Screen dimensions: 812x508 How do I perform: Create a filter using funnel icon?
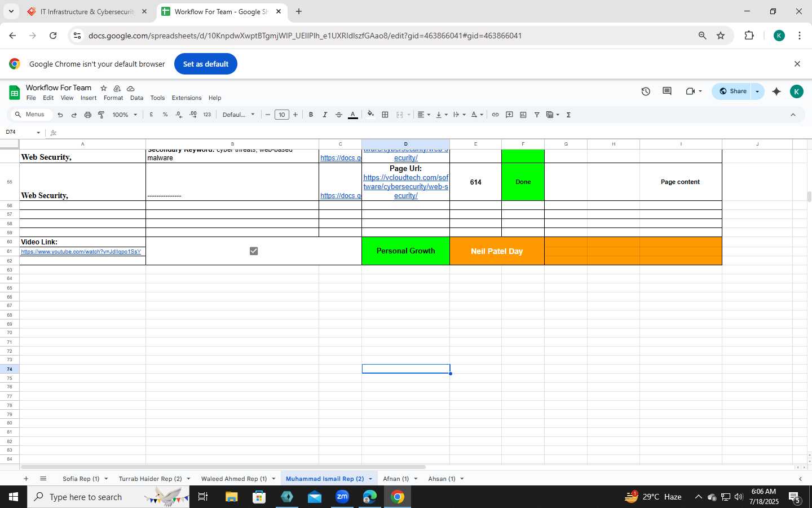[537, 115]
